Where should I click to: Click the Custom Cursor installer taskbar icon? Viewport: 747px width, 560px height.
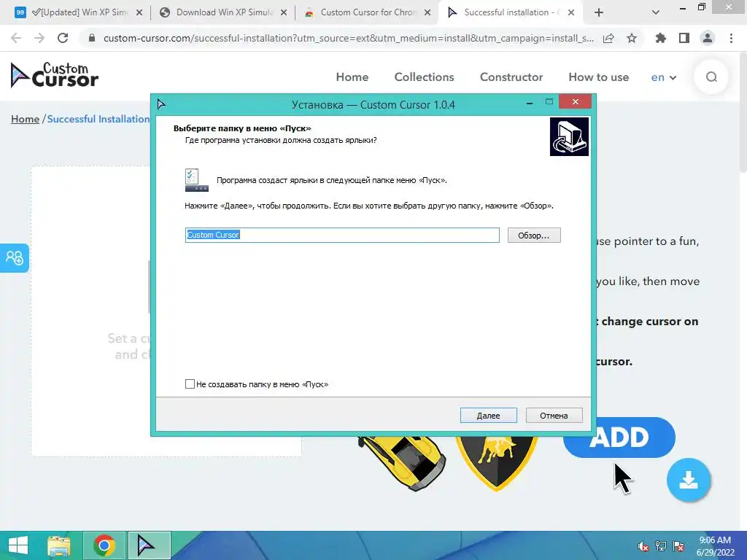149,545
